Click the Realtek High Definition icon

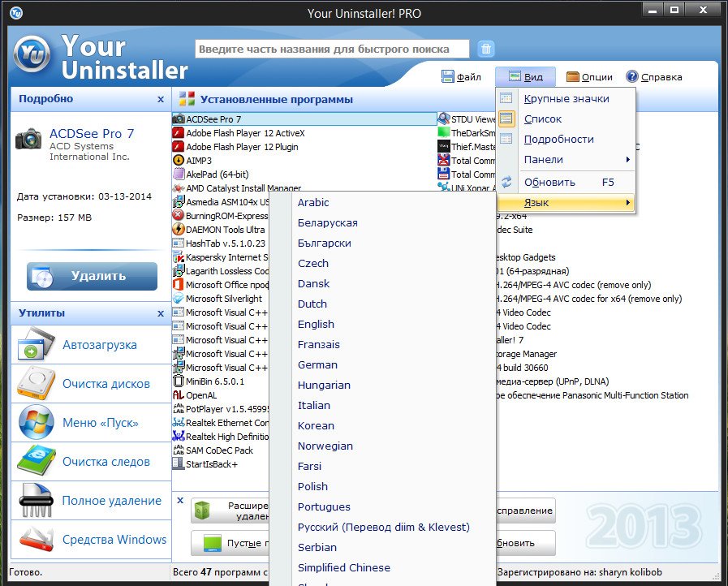click(x=179, y=437)
